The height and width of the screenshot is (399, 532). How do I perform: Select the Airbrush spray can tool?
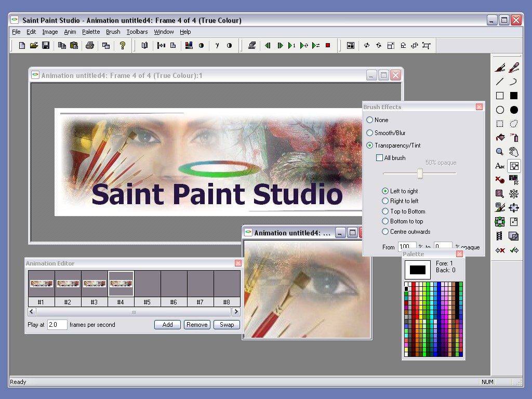point(514,138)
